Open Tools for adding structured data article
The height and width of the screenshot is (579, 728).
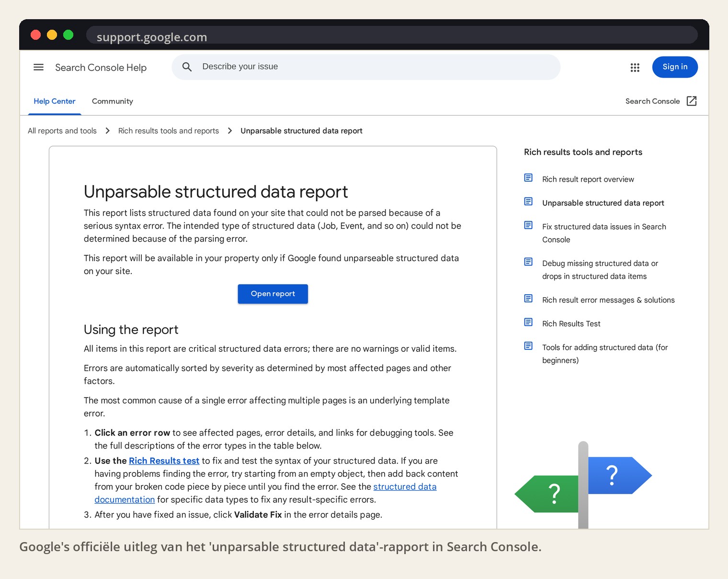(605, 354)
